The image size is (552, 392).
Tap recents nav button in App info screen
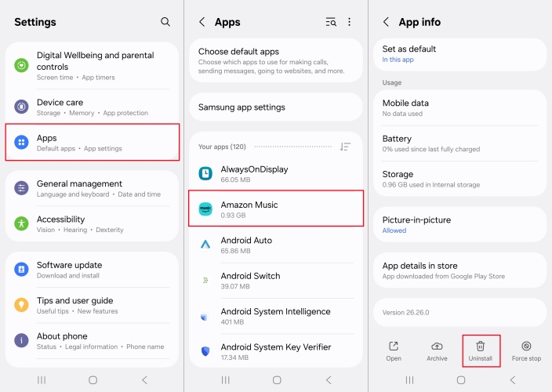pos(409,380)
